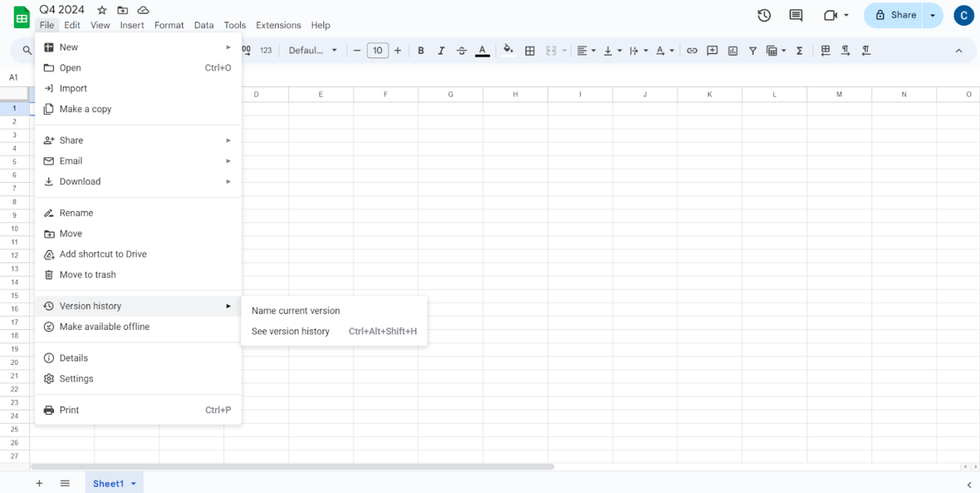Click the Google Sheets home logo

coord(22,18)
